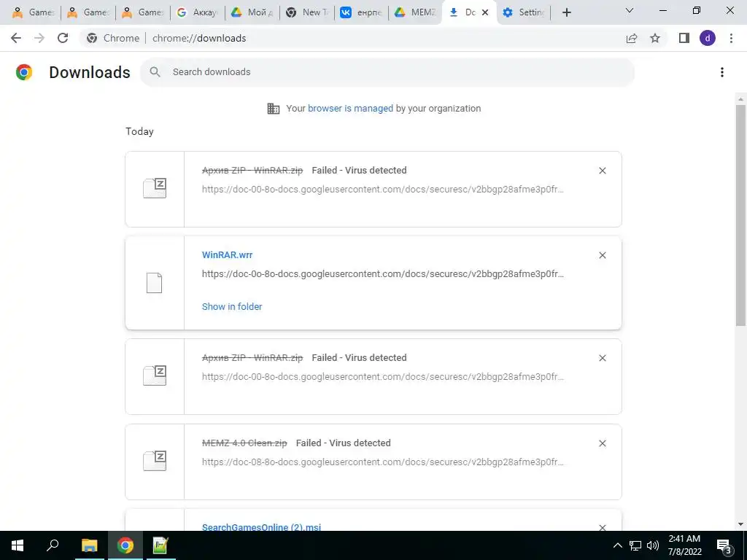Open the side panel icon

click(x=684, y=38)
